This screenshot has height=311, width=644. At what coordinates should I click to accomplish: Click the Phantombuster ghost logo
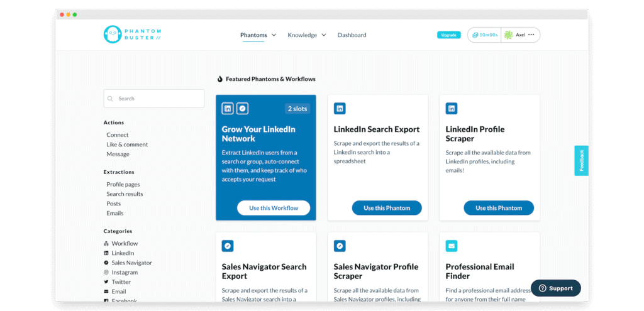click(x=113, y=35)
